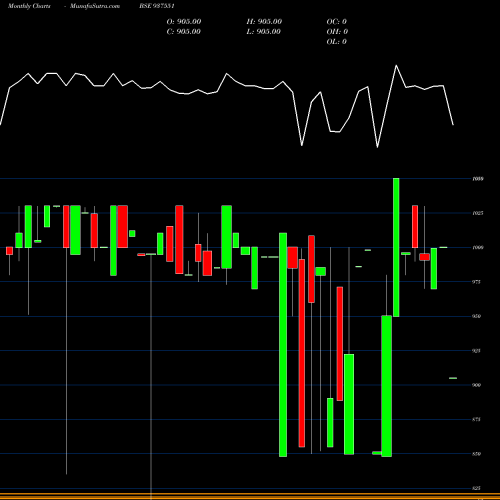Click the OH: 0 readout
Image resolution: width=500 pixels, height=500 pixels.
pyautogui.click(x=337, y=32)
